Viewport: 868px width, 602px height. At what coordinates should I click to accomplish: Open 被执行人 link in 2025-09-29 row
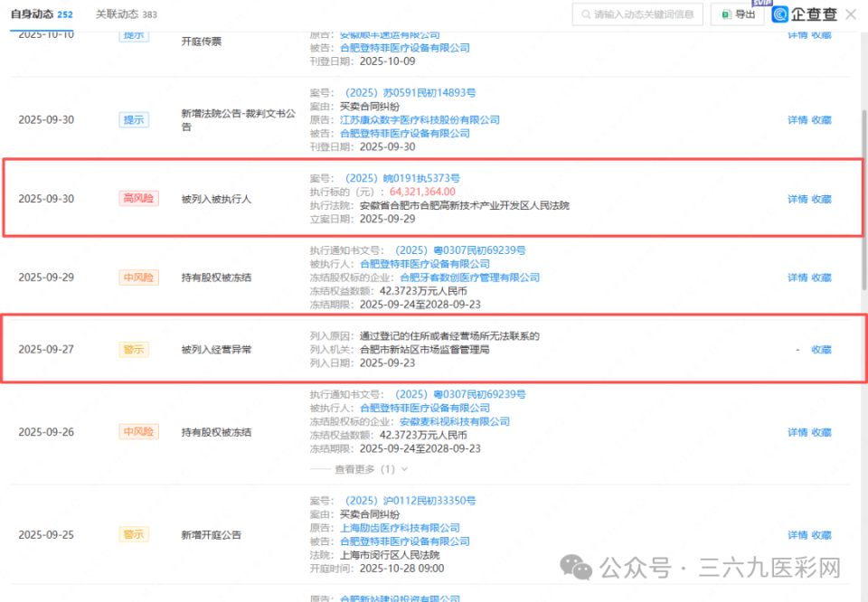pos(425,264)
